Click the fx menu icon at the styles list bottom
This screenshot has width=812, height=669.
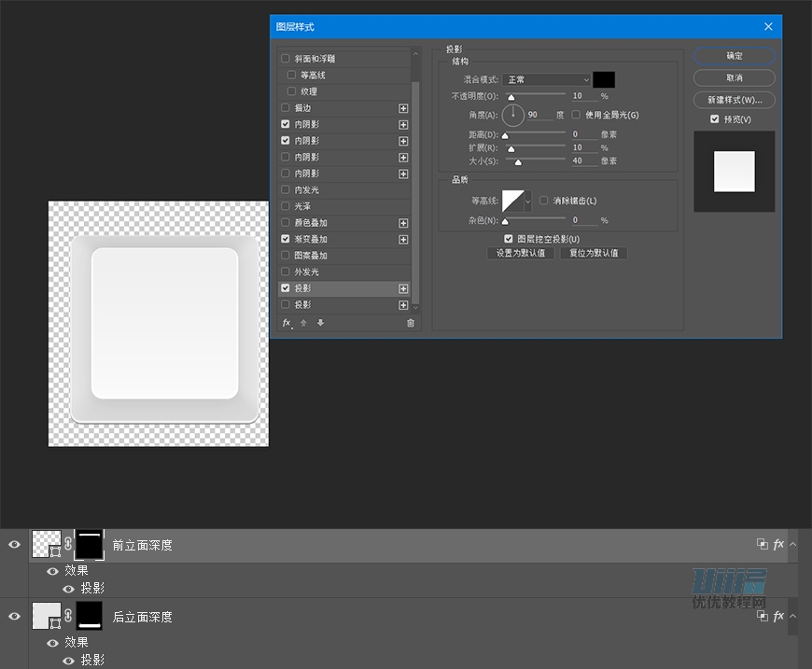(287, 323)
